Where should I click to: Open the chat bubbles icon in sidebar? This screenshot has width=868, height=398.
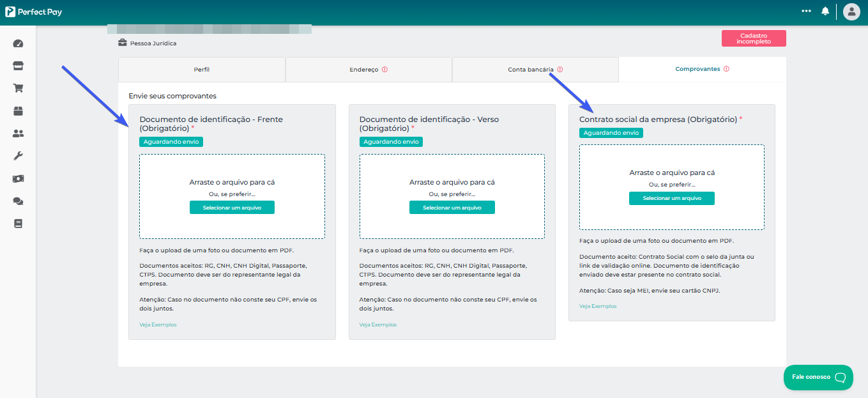pyautogui.click(x=18, y=201)
